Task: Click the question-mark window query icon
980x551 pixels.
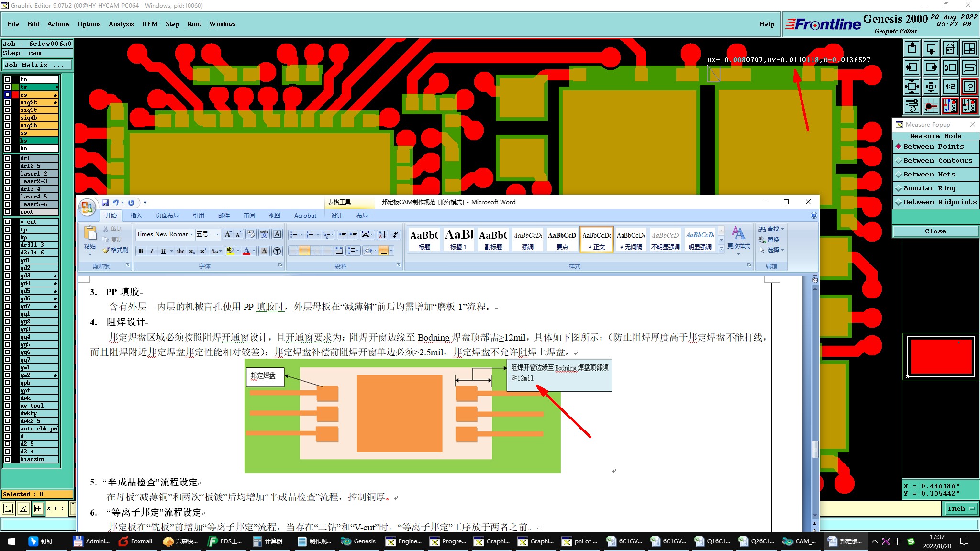Action: [x=969, y=87]
